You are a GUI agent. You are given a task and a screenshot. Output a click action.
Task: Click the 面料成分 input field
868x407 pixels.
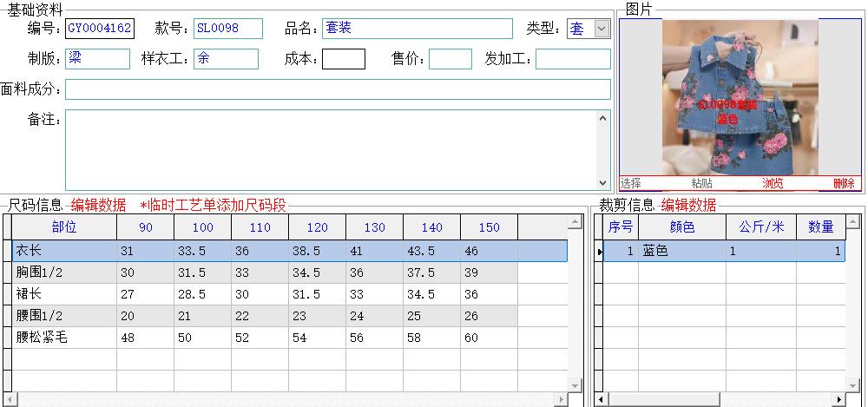pos(337,89)
